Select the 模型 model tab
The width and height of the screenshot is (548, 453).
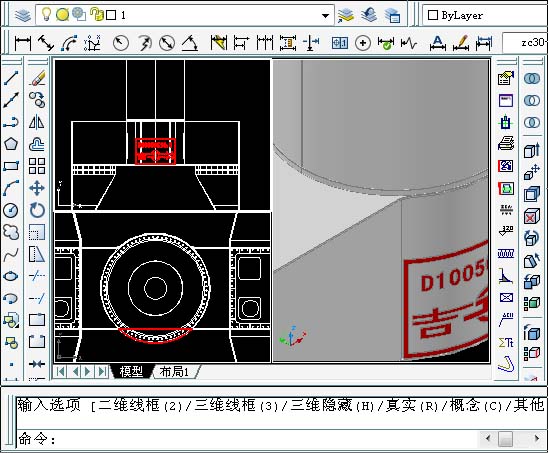pos(131,372)
